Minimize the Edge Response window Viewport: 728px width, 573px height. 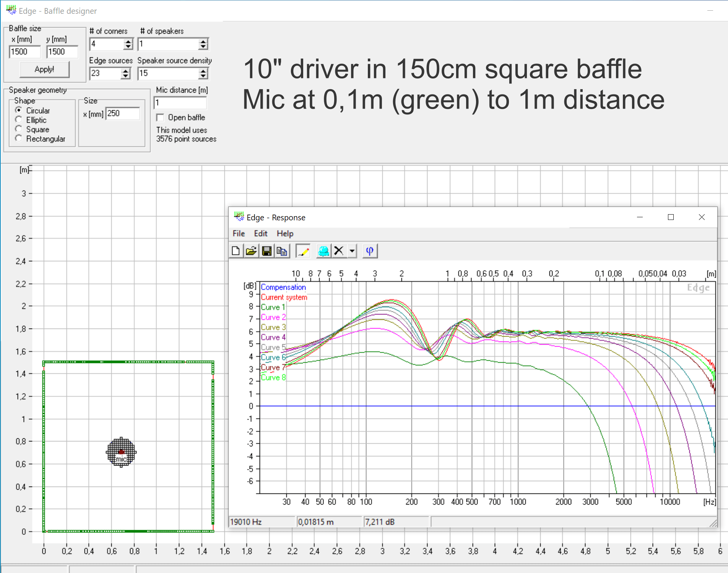pos(640,217)
